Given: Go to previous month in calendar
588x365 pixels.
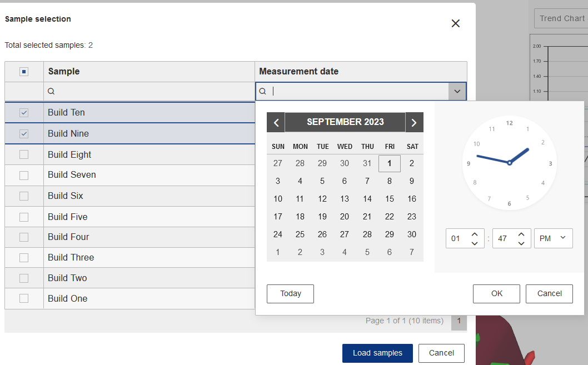Looking at the screenshot, I should coord(276,123).
